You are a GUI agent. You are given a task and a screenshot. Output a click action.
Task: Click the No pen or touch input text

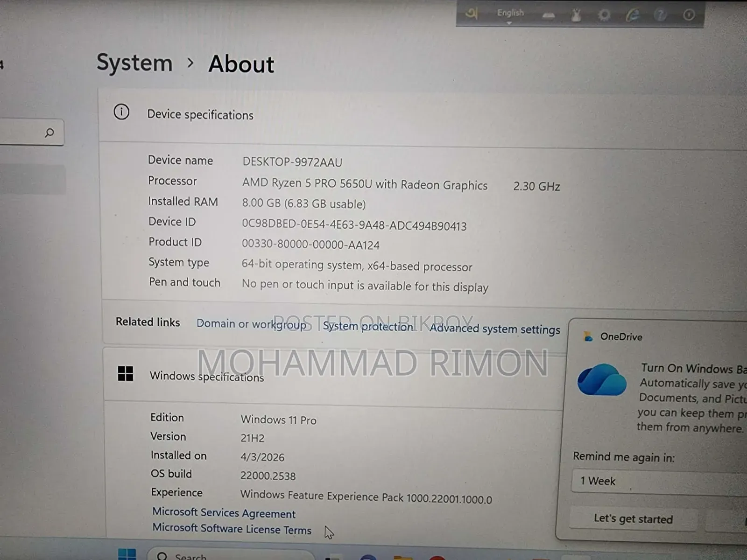365,285
